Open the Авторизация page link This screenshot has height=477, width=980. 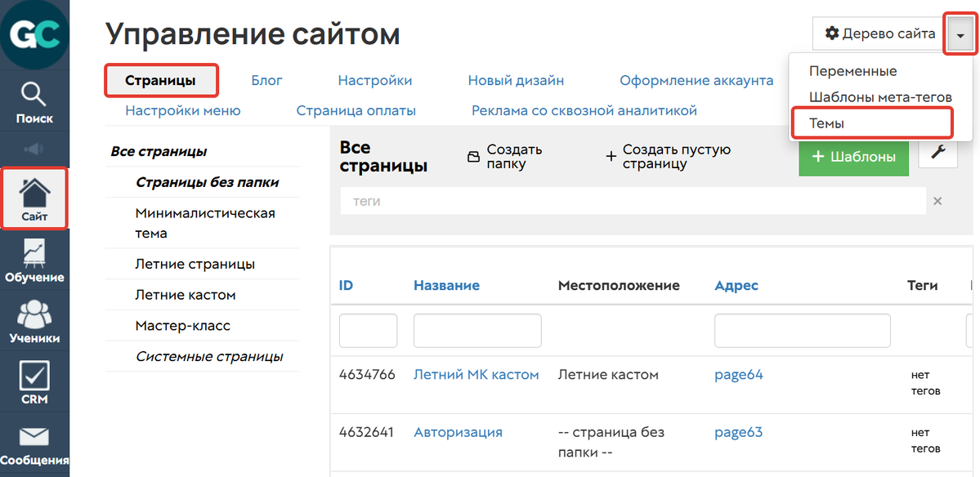click(x=458, y=432)
